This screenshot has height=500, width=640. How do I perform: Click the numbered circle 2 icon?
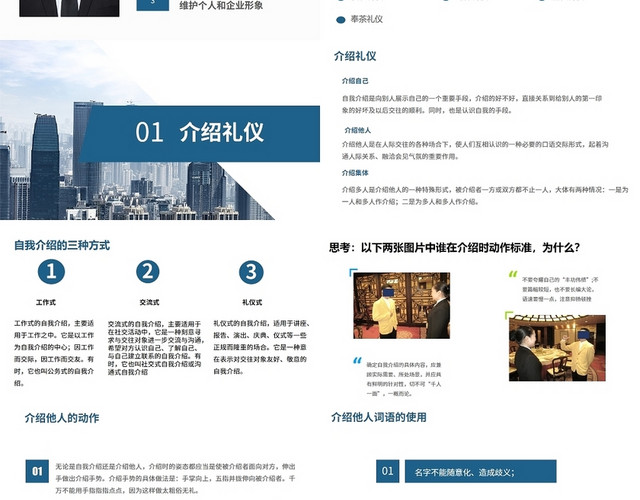tap(148, 272)
